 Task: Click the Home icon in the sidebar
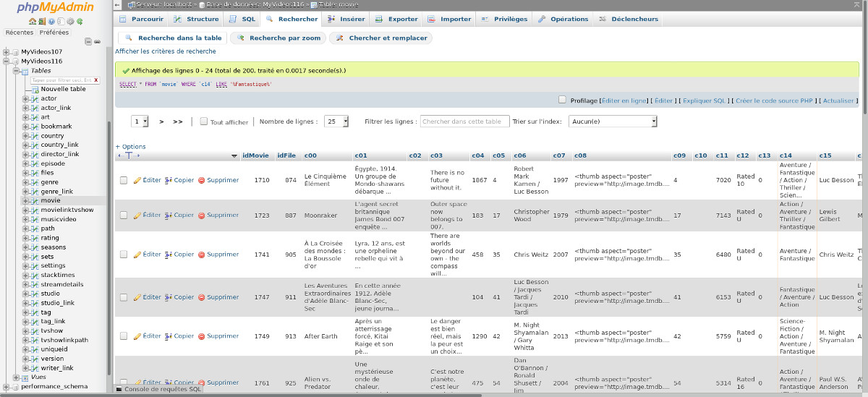(x=33, y=22)
